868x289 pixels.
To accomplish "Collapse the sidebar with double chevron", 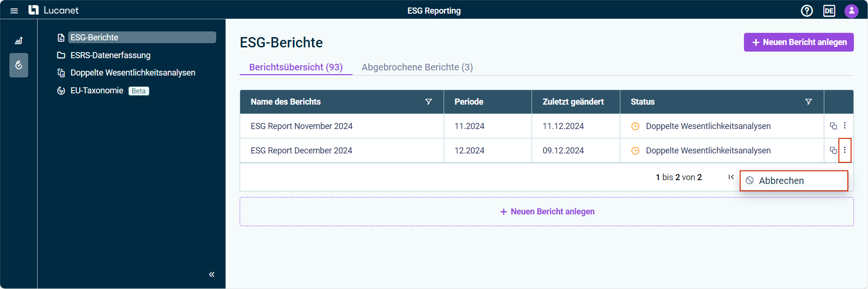I will click(212, 274).
